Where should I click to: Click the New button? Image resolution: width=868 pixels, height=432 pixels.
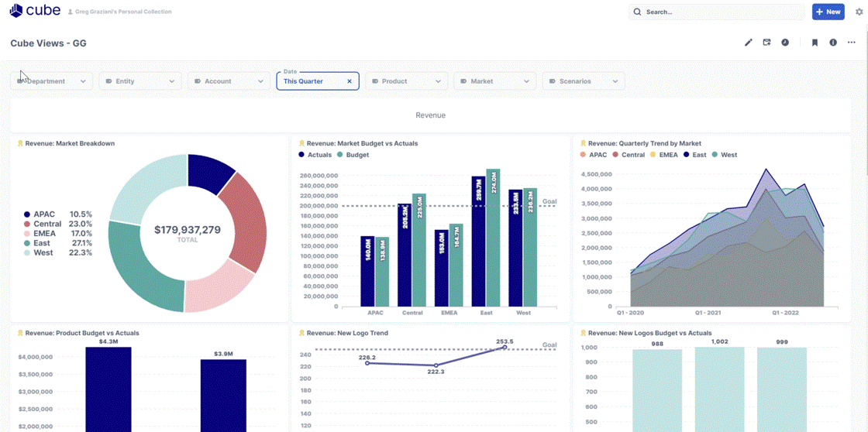click(x=828, y=12)
